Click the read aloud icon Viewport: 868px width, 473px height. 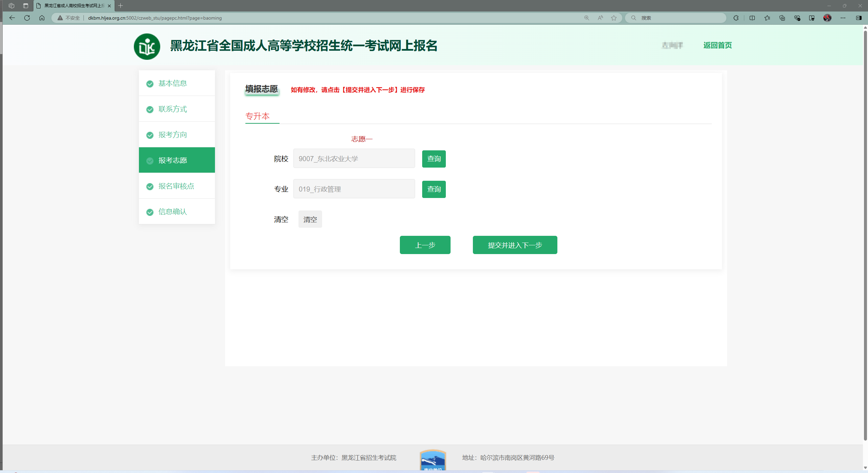600,18
